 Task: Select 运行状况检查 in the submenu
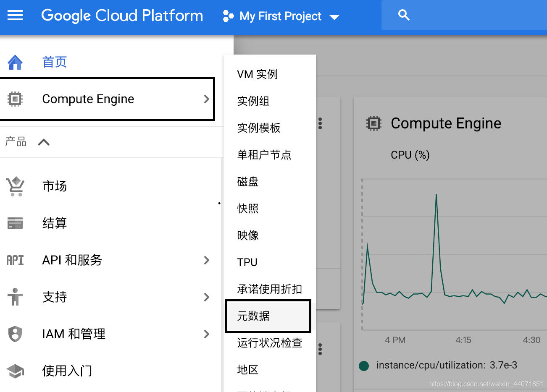coord(270,343)
